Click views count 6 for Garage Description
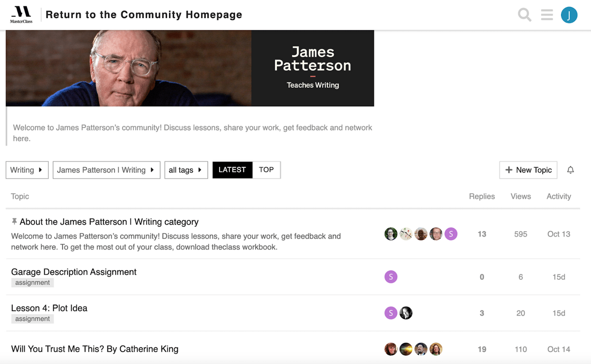Viewport: 591px width, 364px height. 521,277
